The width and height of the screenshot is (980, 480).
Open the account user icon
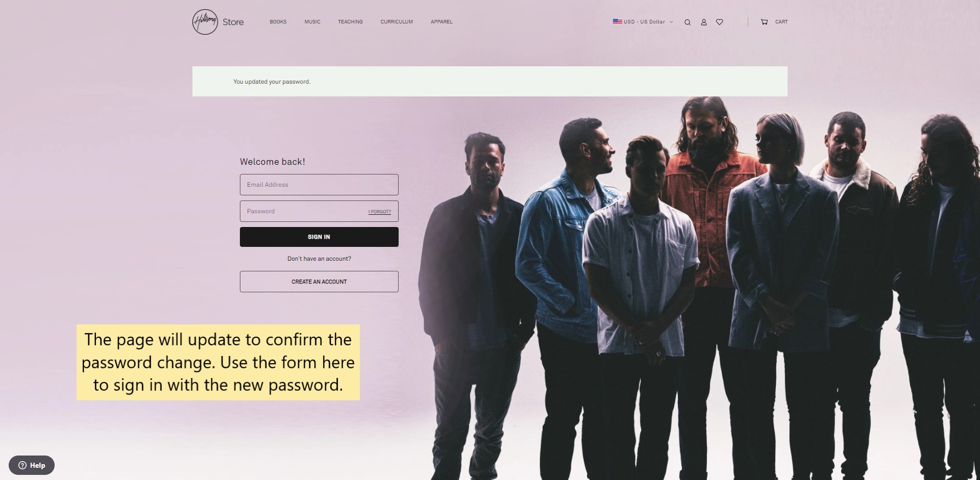(x=704, y=22)
